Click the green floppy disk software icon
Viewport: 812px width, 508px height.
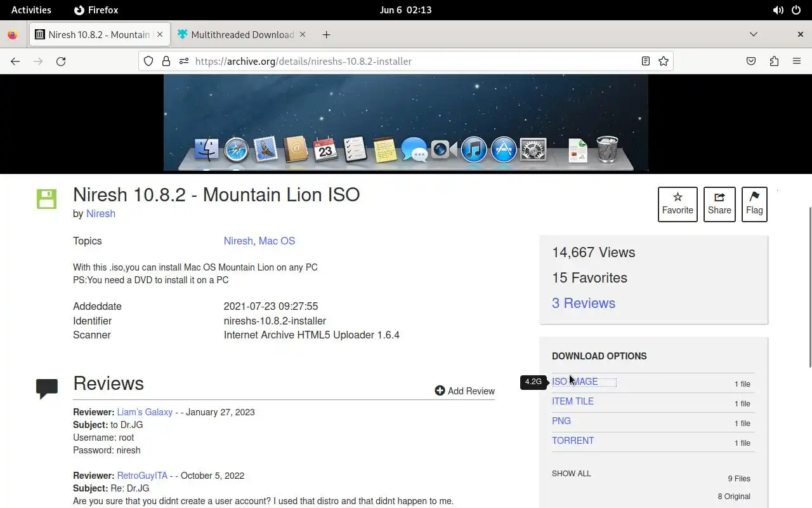[46, 199]
